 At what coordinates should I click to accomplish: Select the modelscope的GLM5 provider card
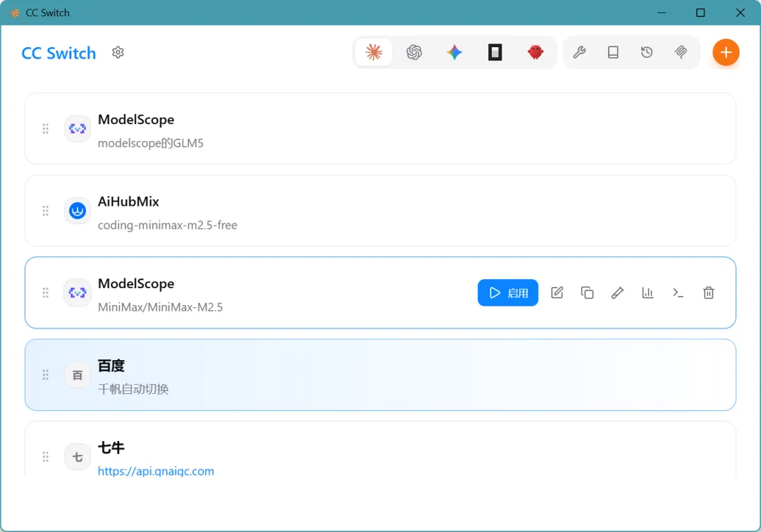pyautogui.click(x=380, y=129)
